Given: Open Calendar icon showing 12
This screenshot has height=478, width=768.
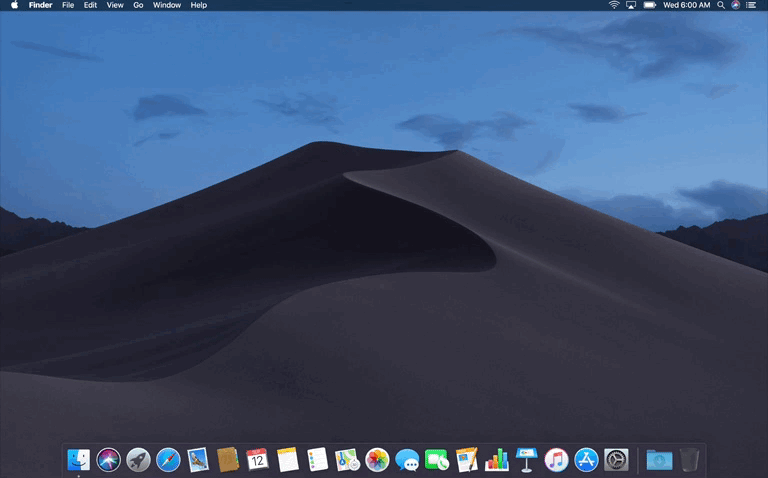Looking at the screenshot, I should coord(258,460).
